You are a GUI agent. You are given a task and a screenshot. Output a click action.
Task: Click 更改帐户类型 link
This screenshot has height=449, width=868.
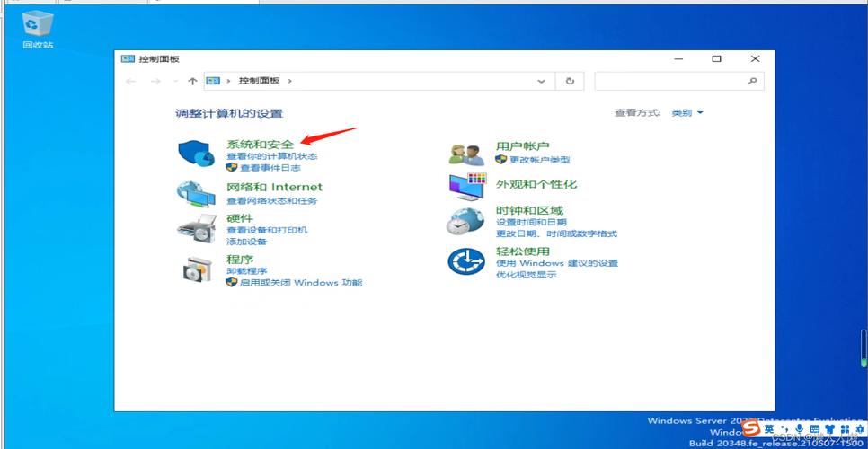[x=540, y=160]
